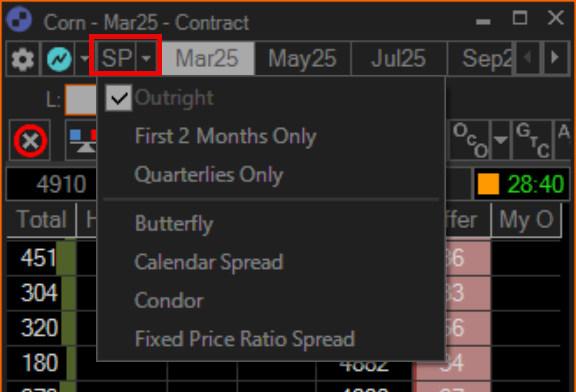Open dropdown arrow next to chart icon
576x392 pixels.
pyautogui.click(x=85, y=58)
